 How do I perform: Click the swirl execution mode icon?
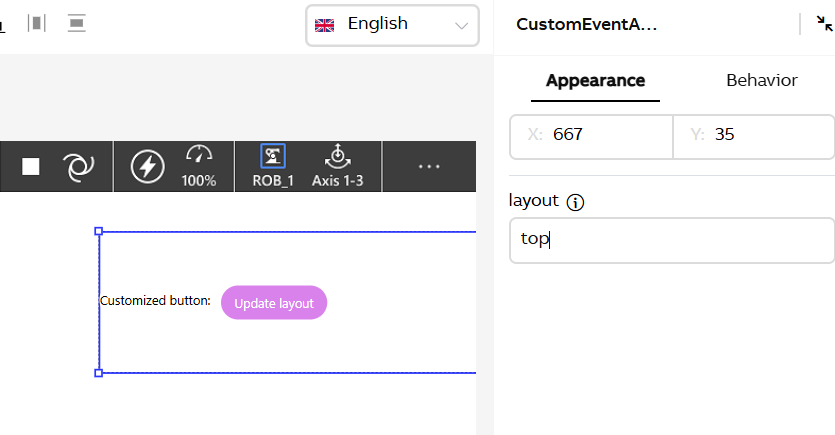point(79,167)
